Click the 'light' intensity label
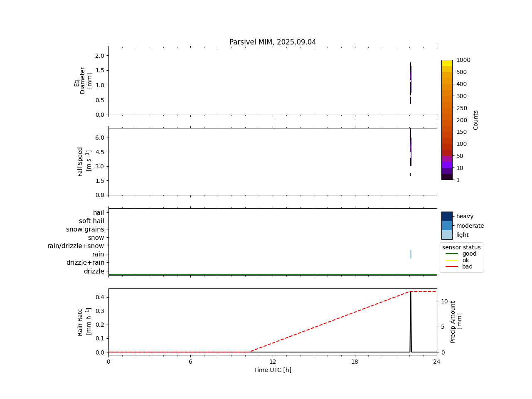 (463, 235)
